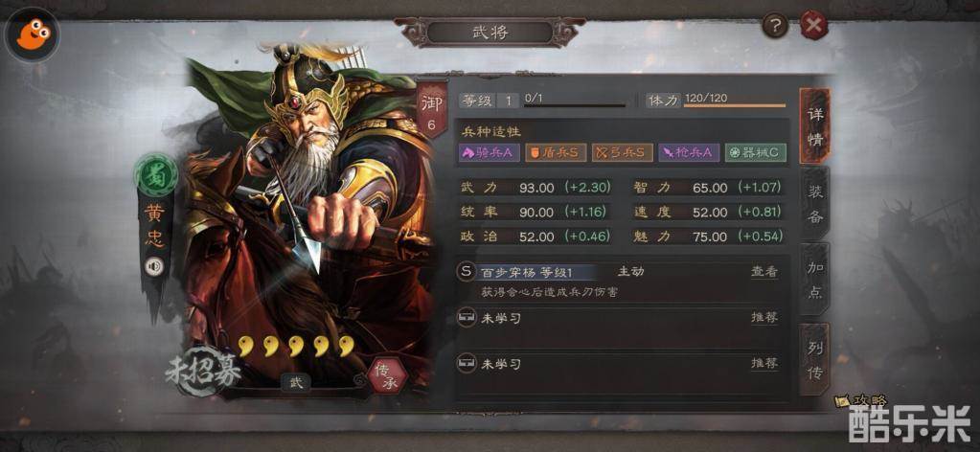
Task: Tap the S skill rank icon
Action: (x=466, y=272)
